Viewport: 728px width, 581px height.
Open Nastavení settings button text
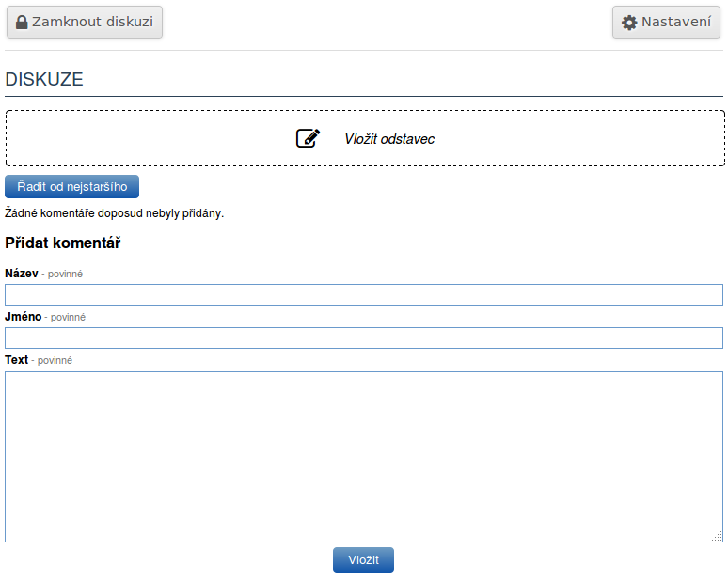point(675,22)
